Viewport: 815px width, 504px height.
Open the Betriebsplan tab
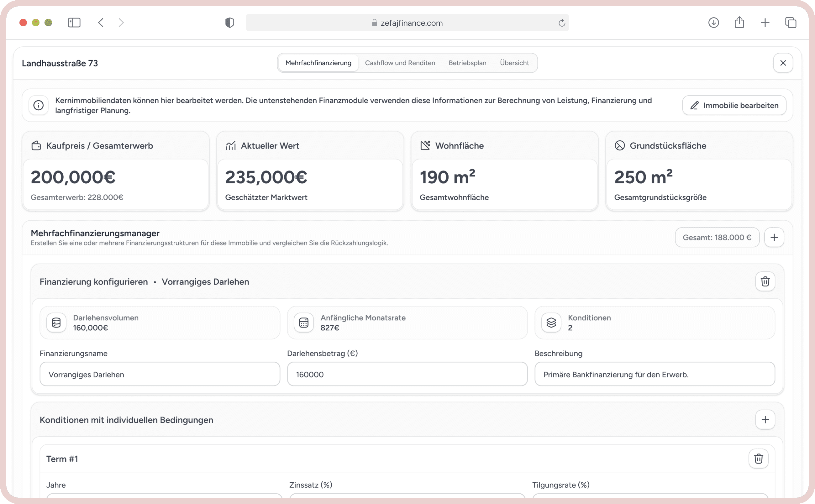click(x=467, y=63)
